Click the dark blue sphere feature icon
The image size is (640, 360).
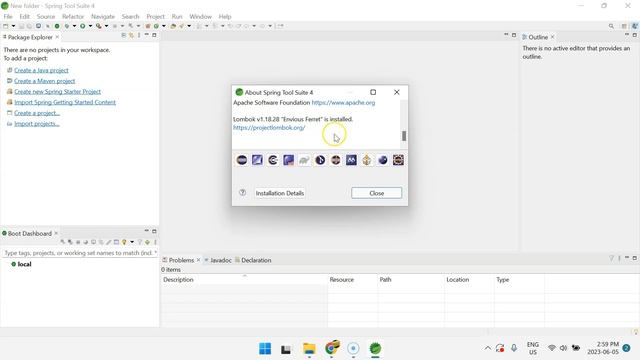tap(383, 160)
